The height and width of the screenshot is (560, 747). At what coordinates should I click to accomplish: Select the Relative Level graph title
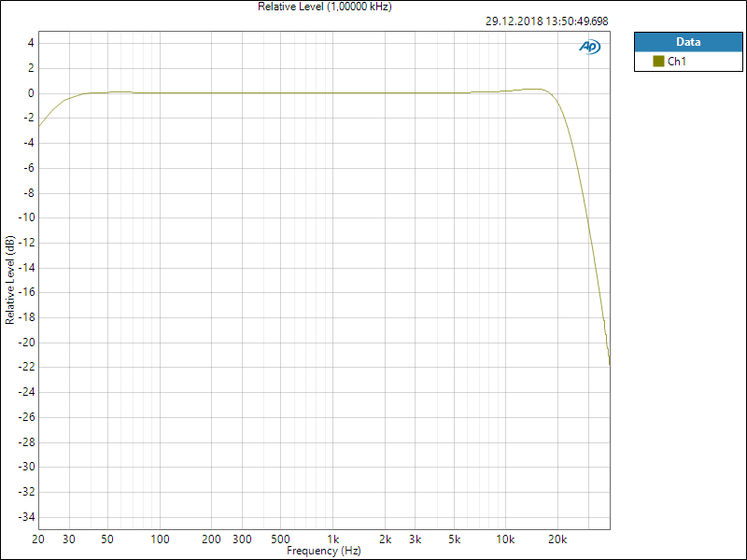324,7
